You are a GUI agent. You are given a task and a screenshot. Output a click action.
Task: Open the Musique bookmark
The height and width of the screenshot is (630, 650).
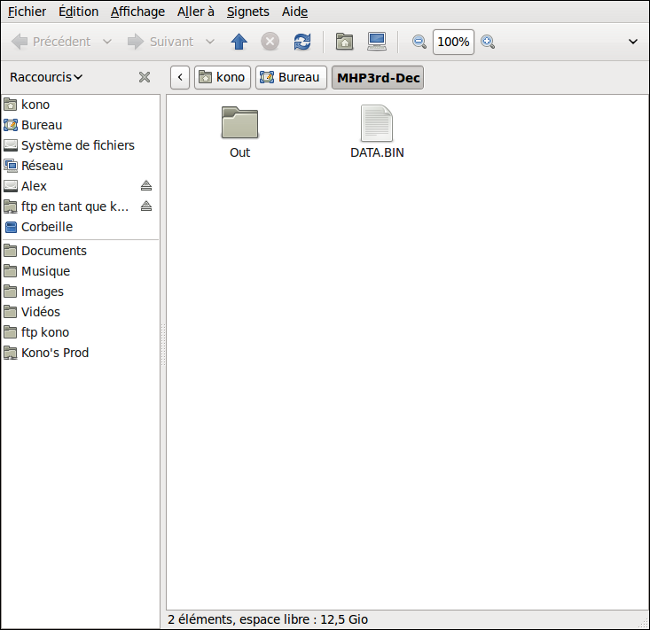click(80, 271)
